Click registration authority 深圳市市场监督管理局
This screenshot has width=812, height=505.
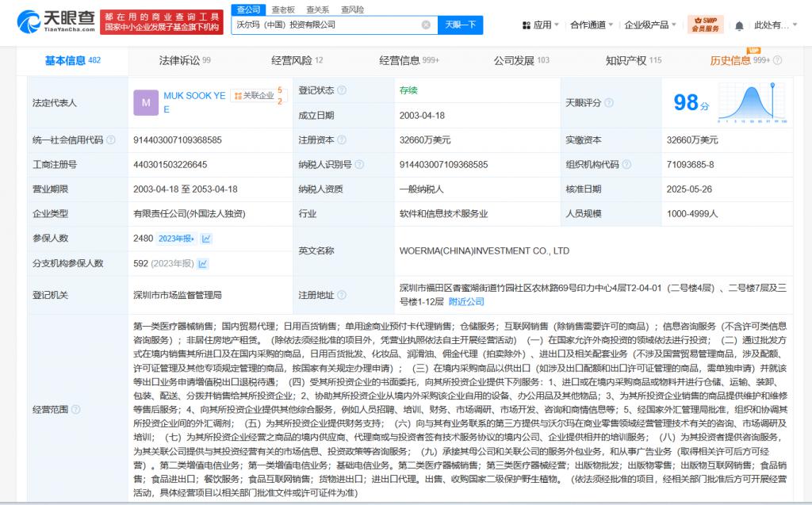[177, 295]
